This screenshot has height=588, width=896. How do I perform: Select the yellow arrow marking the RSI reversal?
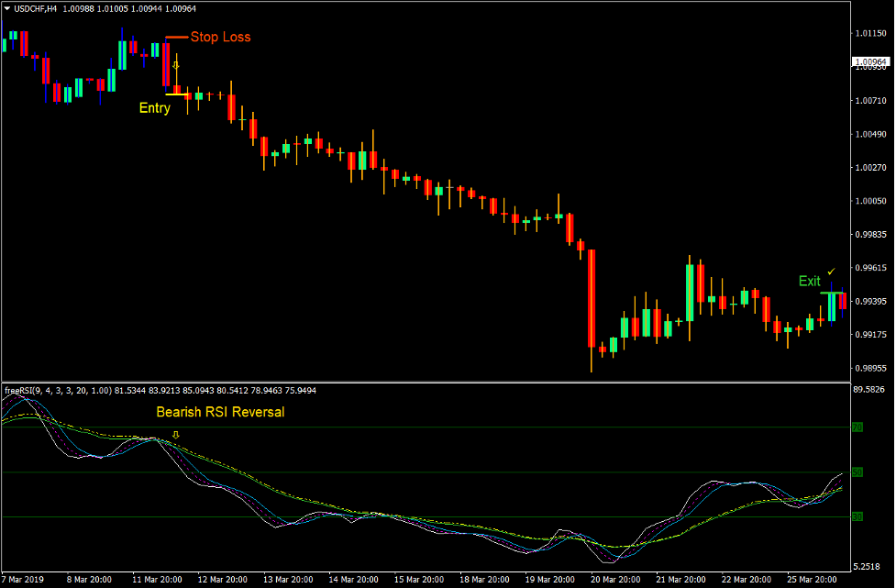176,434
